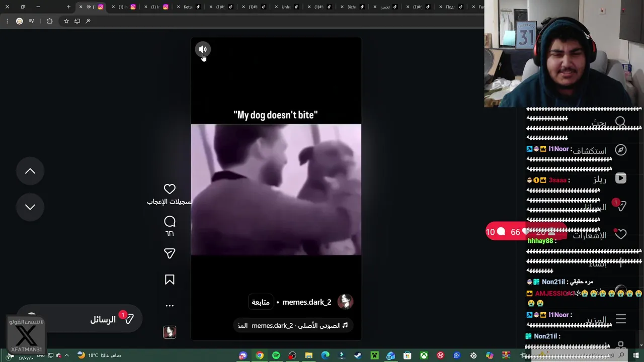Open the reel's audio thumbnail below the options

[x=170, y=332]
